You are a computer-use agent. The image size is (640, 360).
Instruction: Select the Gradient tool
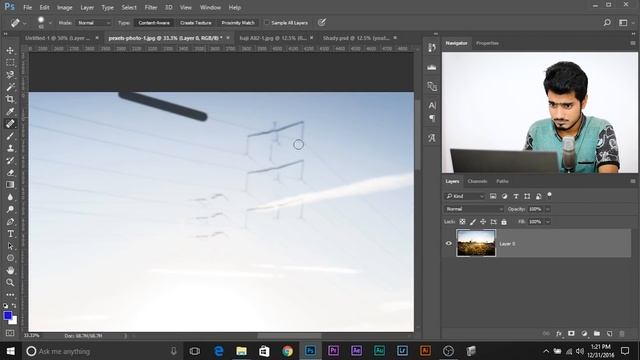[x=10, y=185]
